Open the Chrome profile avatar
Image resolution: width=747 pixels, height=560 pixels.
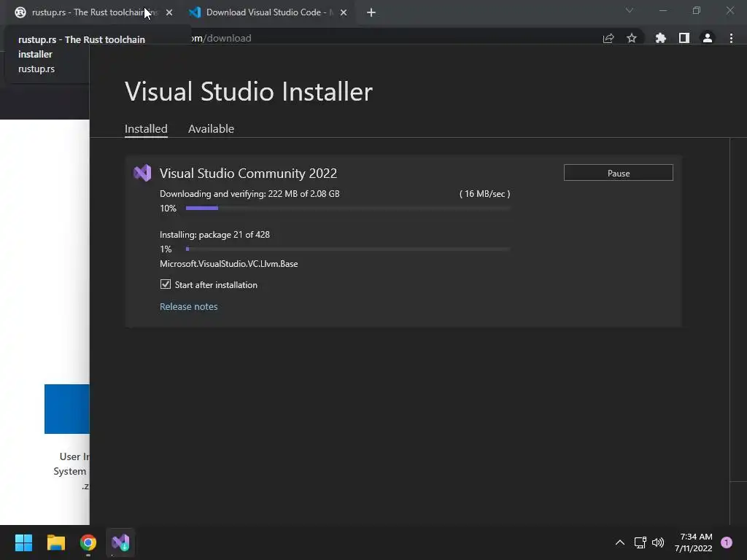click(708, 38)
